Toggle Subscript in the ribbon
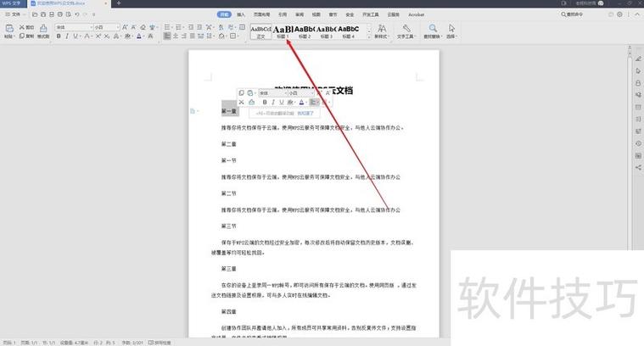 (106, 36)
